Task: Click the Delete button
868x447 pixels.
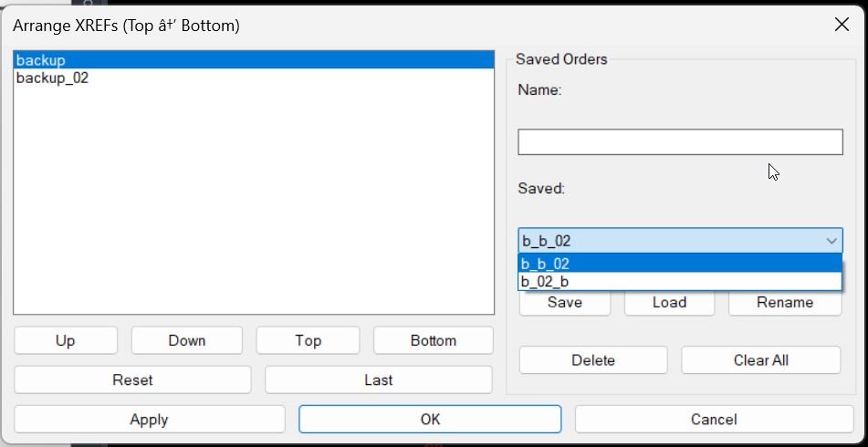Action: pos(593,360)
